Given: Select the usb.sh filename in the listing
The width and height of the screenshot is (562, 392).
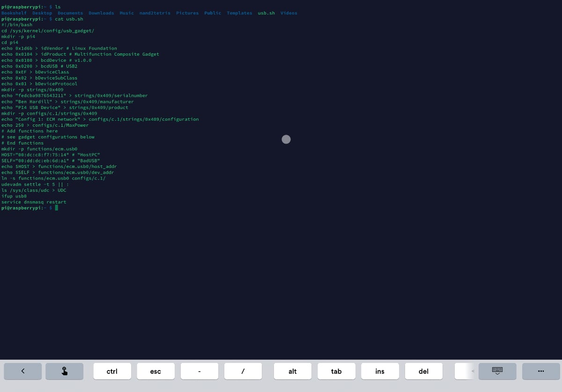Looking at the screenshot, I should tap(266, 13).
